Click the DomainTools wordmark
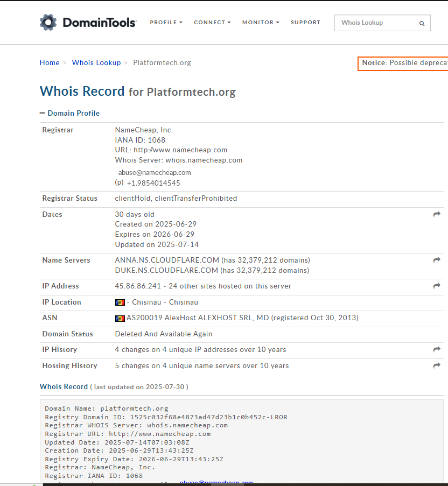 click(99, 22)
